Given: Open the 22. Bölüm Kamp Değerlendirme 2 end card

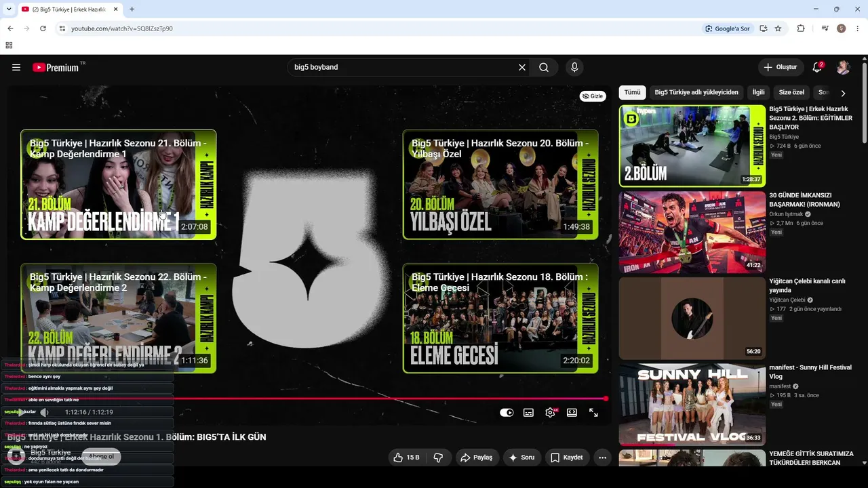Looking at the screenshot, I should [x=119, y=318].
